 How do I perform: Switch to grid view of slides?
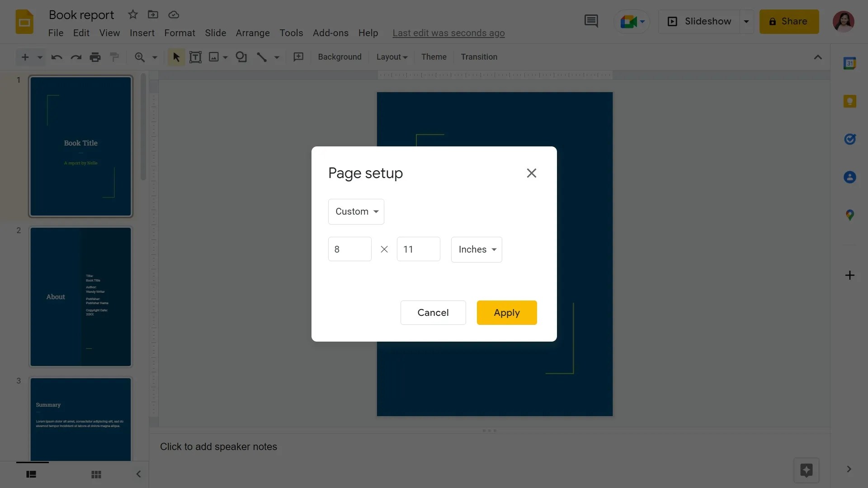pos(96,474)
